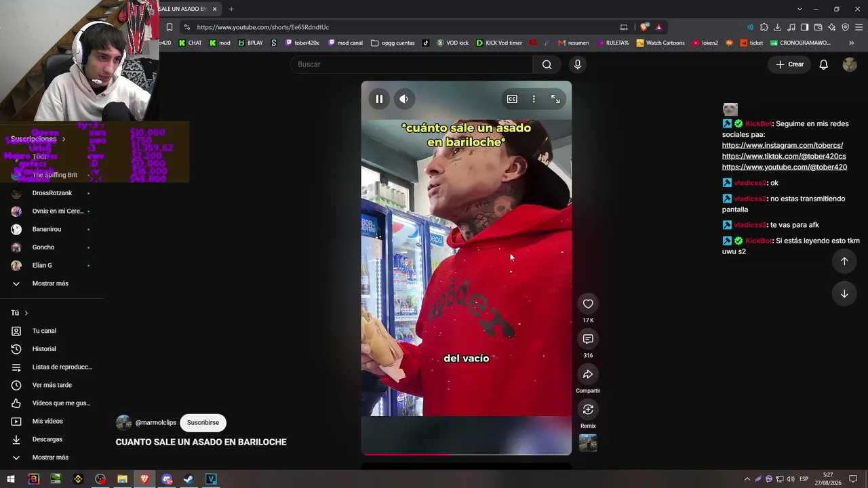Open DrossRotzank subscription channel
Screen dimensions: 868x488
(x=52, y=193)
